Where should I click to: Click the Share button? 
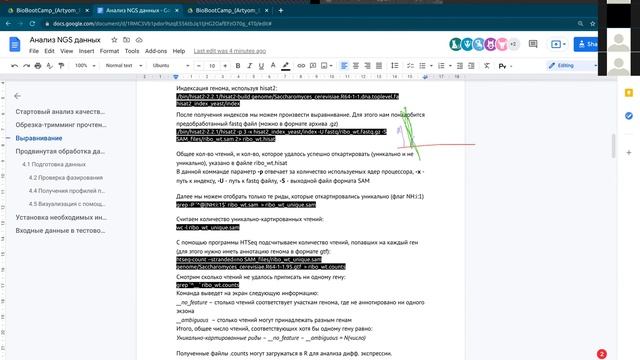click(586, 44)
